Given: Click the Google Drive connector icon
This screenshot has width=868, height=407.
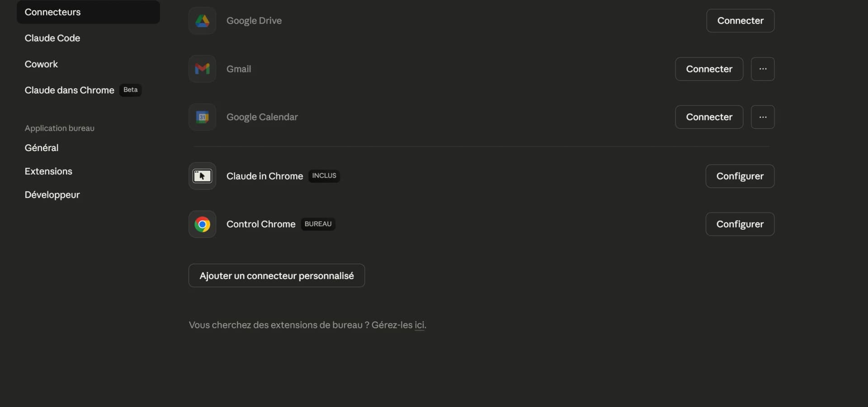Looking at the screenshot, I should pyautogui.click(x=202, y=20).
